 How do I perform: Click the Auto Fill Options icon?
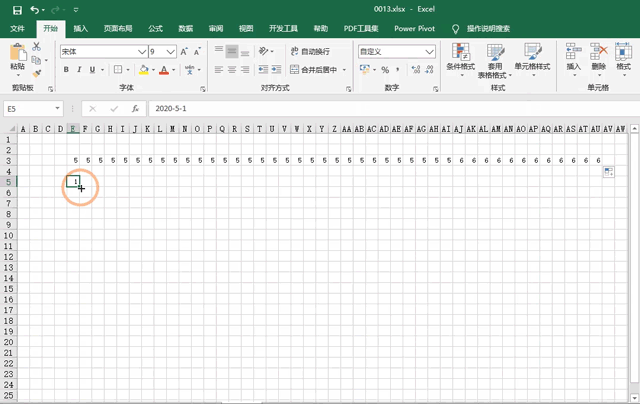pyautogui.click(x=609, y=172)
